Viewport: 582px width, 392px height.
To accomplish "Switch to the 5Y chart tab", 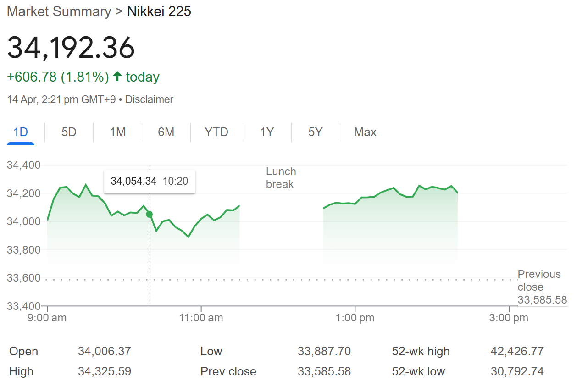I will [x=316, y=133].
